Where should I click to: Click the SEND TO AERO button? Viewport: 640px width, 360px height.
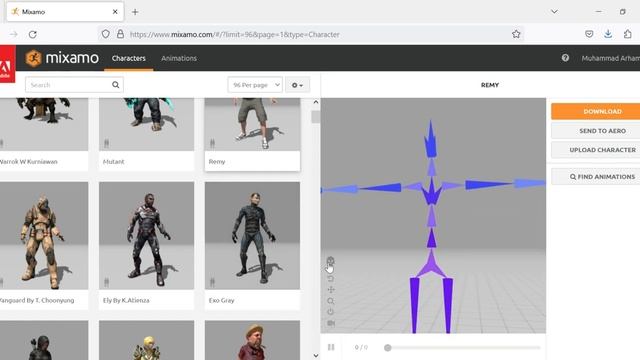pyautogui.click(x=596, y=131)
